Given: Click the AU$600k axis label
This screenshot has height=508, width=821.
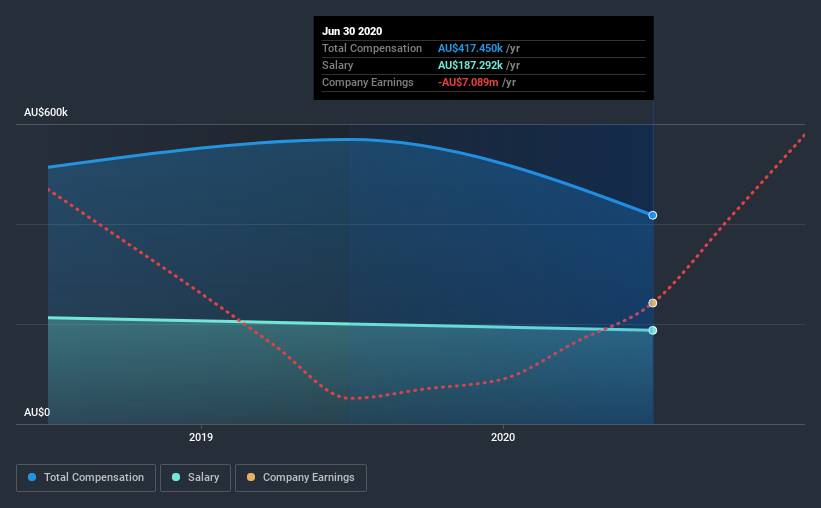Looking at the screenshot, I should tap(46, 112).
